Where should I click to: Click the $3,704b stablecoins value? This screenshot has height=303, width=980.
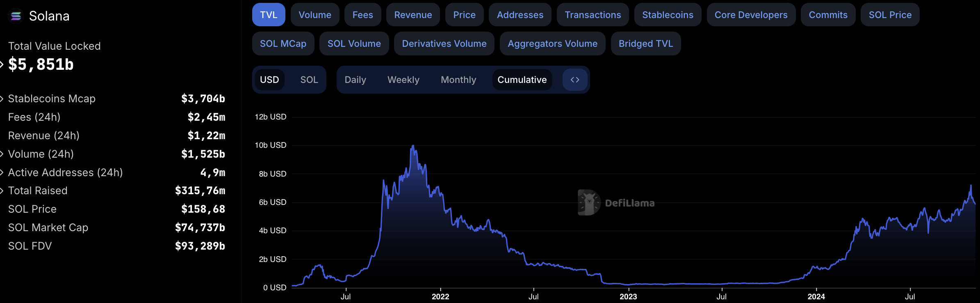[203, 99]
